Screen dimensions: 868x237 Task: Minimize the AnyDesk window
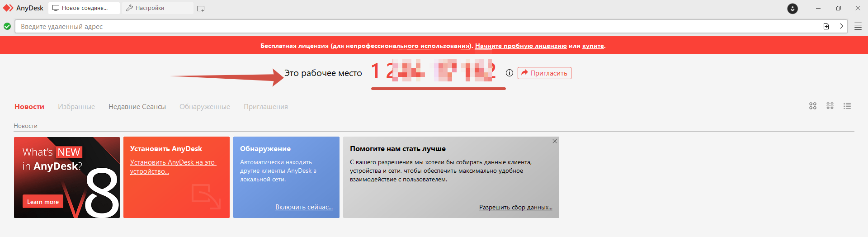coord(818,8)
